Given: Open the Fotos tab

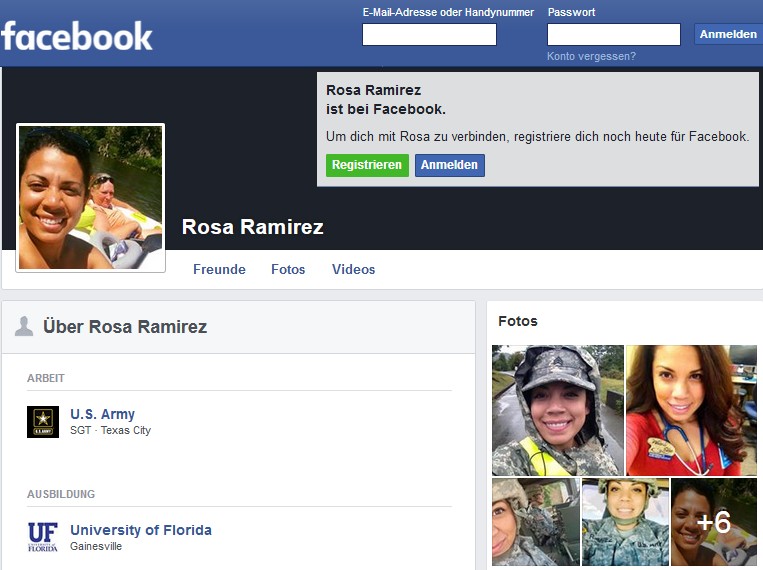Looking at the screenshot, I should pos(288,269).
